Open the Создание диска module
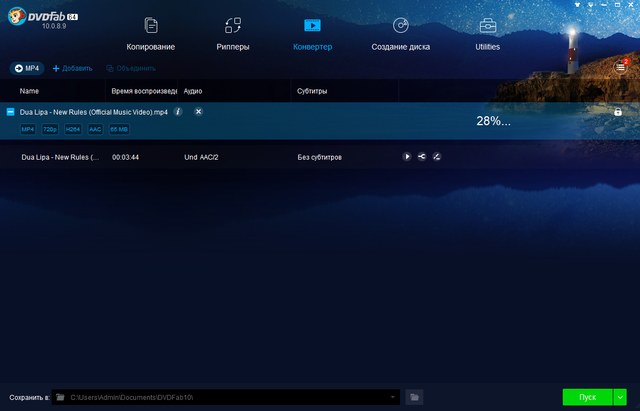 tap(400, 33)
